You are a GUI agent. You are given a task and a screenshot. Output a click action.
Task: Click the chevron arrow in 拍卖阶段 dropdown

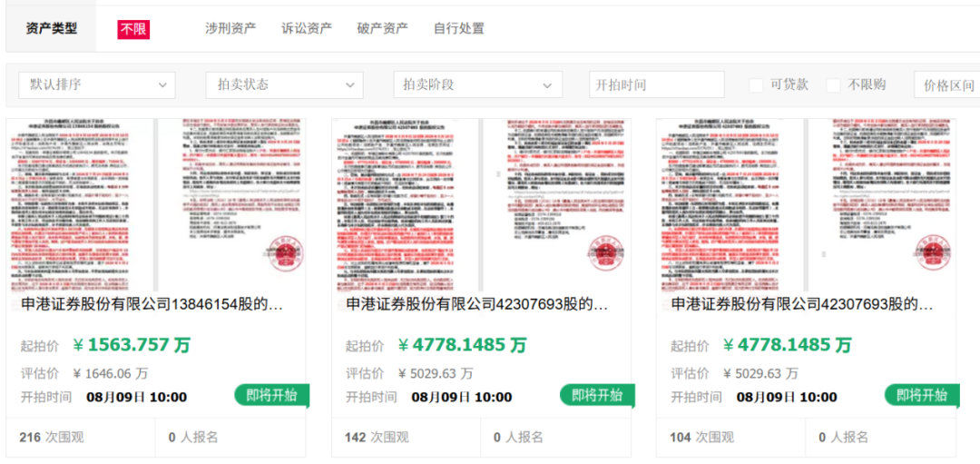click(x=548, y=85)
